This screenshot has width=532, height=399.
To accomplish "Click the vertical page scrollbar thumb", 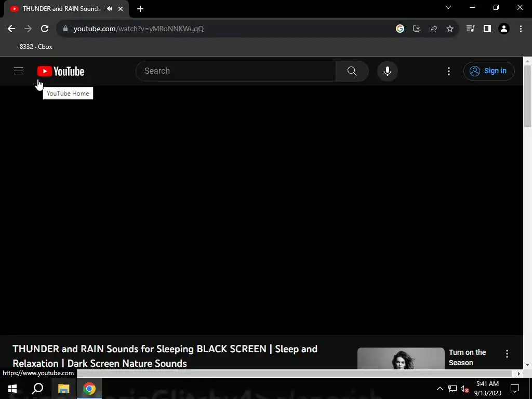I will coord(527,96).
